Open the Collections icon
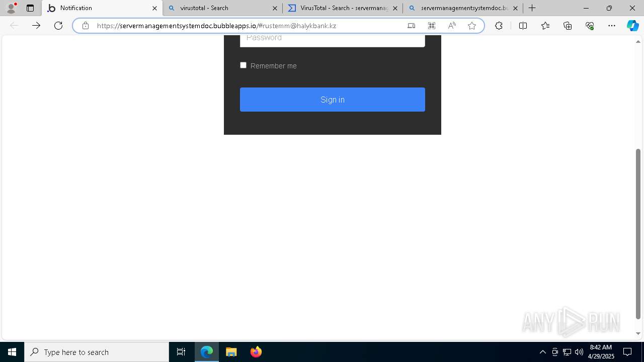 pyautogui.click(x=568, y=26)
